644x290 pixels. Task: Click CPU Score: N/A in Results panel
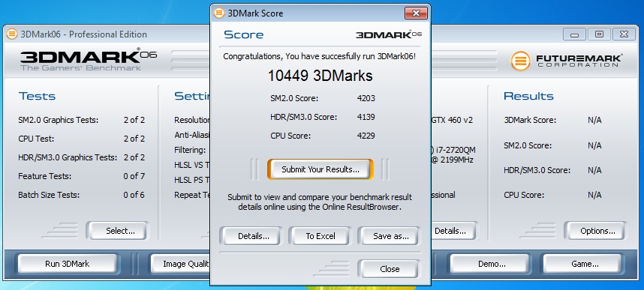coord(553,196)
